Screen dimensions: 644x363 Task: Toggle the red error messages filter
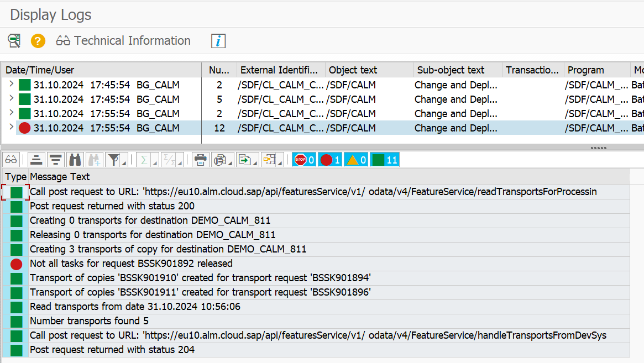(330, 160)
